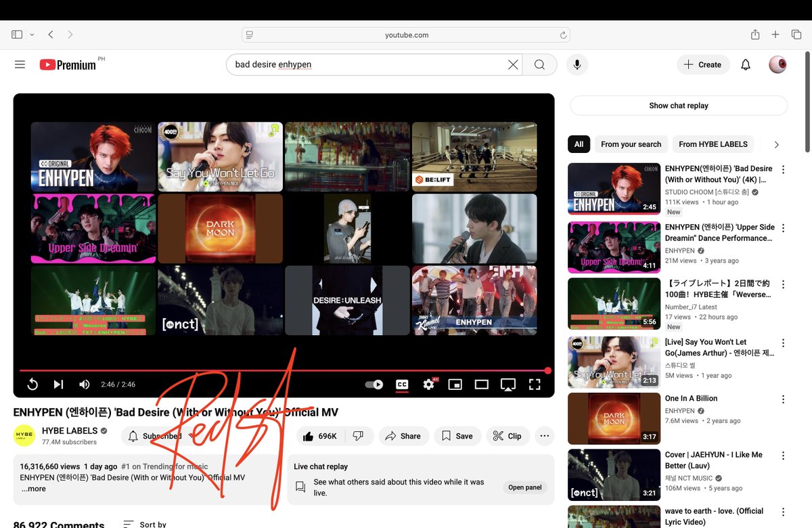Run search with magnifier button
This screenshot has width=812, height=528.
pyautogui.click(x=539, y=65)
